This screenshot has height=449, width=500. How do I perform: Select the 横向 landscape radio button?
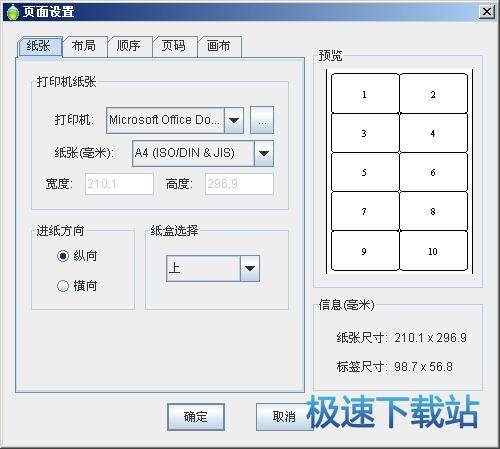pos(63,286)
